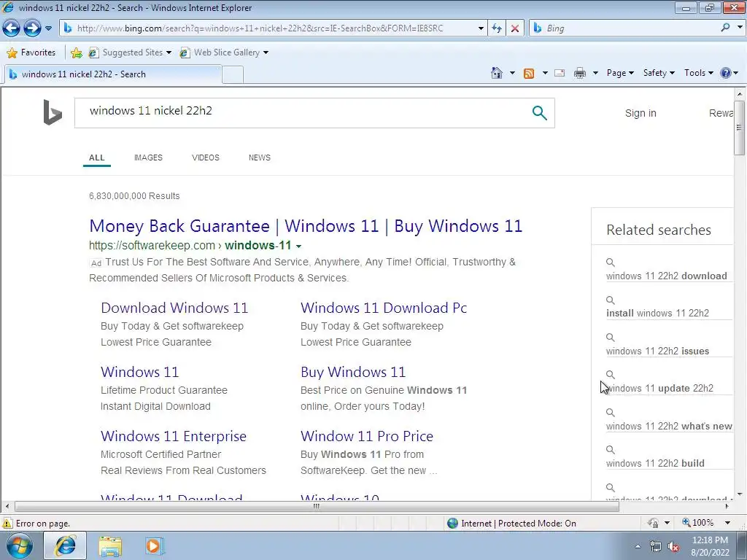The image size is (747, 560).
Task: Click the Print icon
Action: (x=580, y=73)
